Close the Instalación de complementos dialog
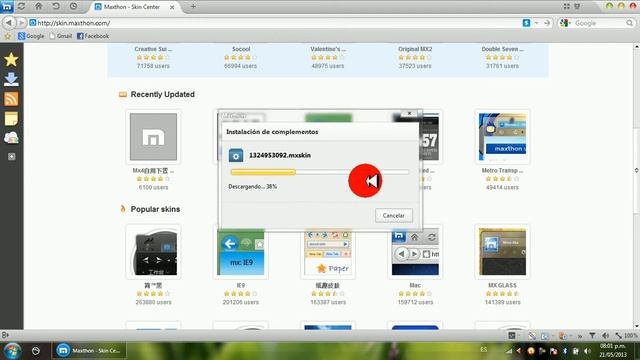Image resolution: width=640 pixels, height=360 pixels. 409,113
